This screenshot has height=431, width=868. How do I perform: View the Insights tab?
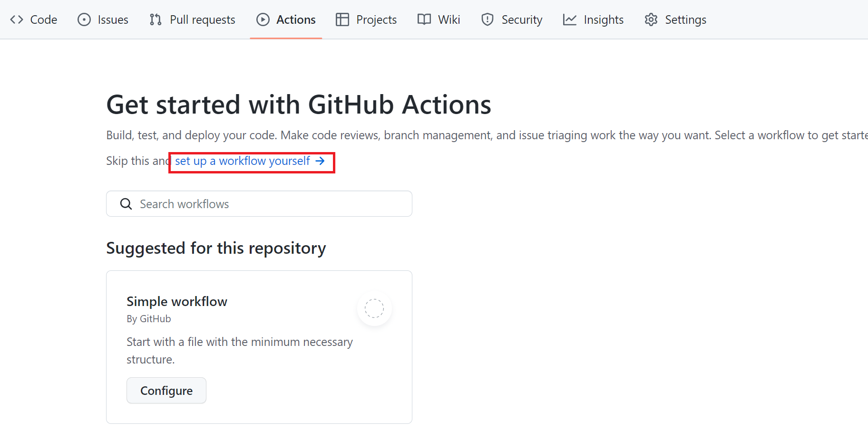click(x=593, y=19)
